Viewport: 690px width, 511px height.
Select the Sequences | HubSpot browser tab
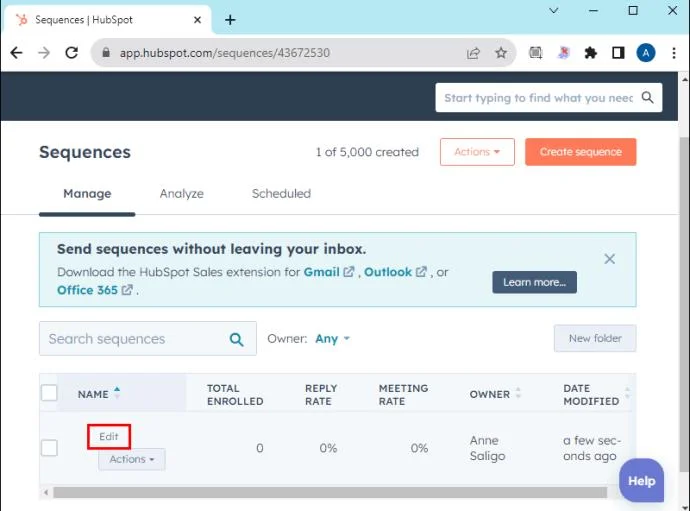[x=106, y=20]
